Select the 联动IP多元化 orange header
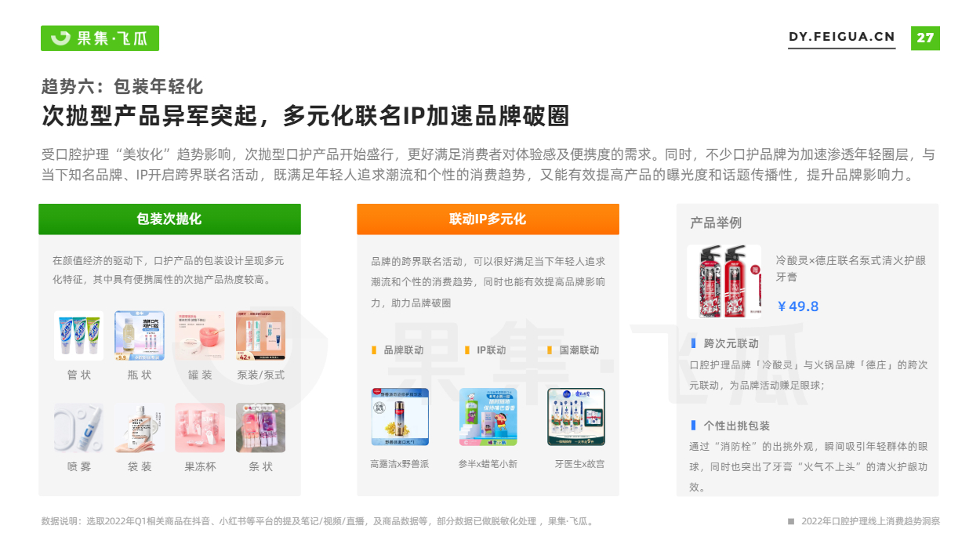The height and width of the screenshot is (551, 980). (488, 219)
